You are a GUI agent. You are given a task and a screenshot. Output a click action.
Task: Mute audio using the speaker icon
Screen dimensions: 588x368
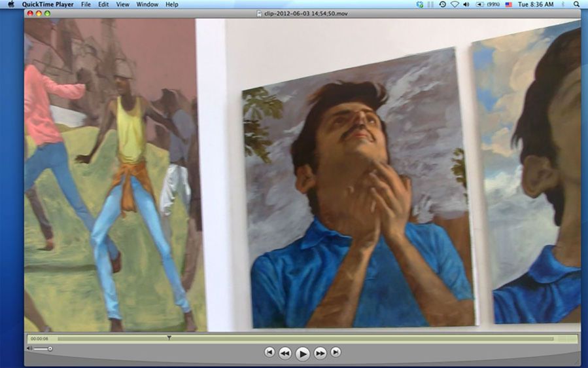pos(29,348)
